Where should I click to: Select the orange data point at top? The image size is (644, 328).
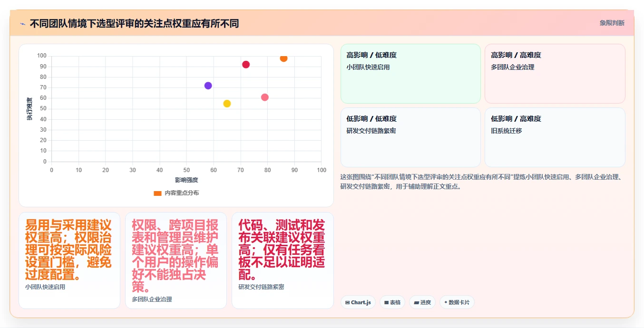pos(283,58)
